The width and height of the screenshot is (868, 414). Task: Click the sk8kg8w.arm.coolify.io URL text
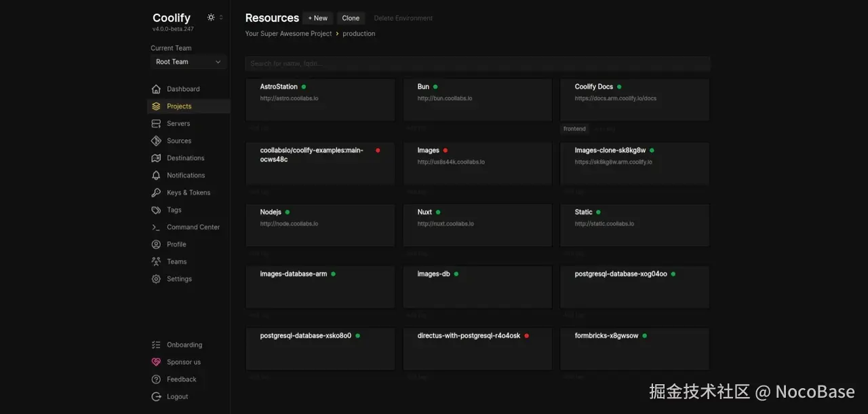[614, 162]
